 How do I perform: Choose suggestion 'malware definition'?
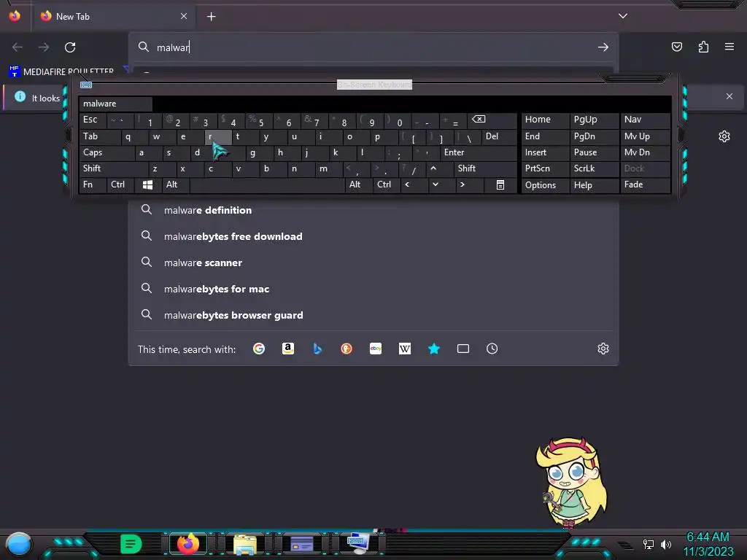[x=373, y=210]
